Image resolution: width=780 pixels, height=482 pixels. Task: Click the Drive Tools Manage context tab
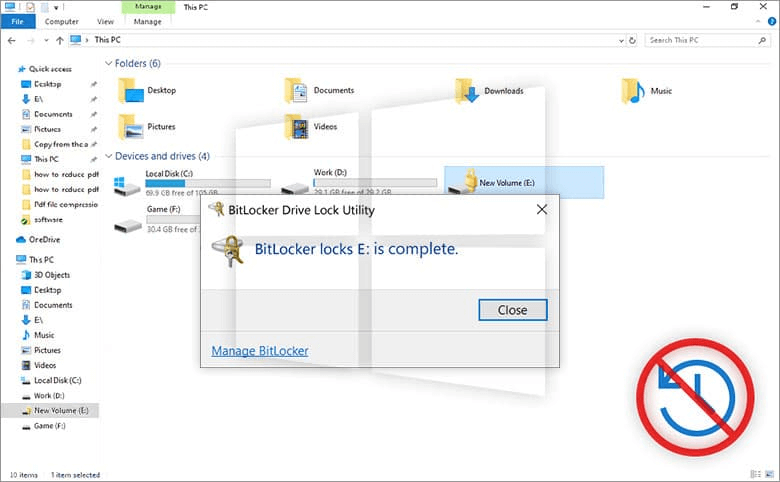pyautogui.click(x=148, y=6)
